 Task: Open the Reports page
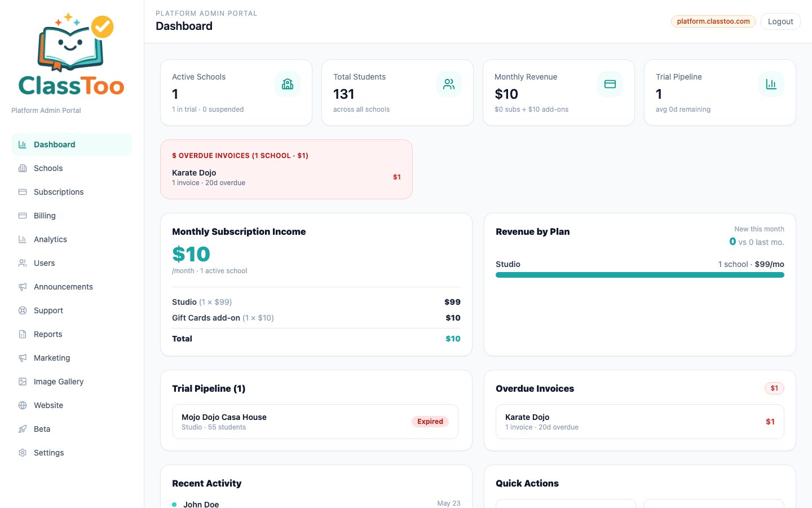[x=72, y=334]
